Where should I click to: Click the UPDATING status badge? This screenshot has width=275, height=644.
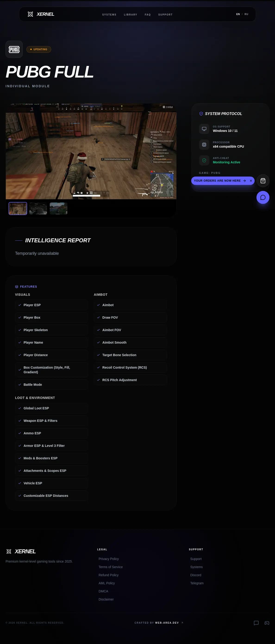pos(39,50)
